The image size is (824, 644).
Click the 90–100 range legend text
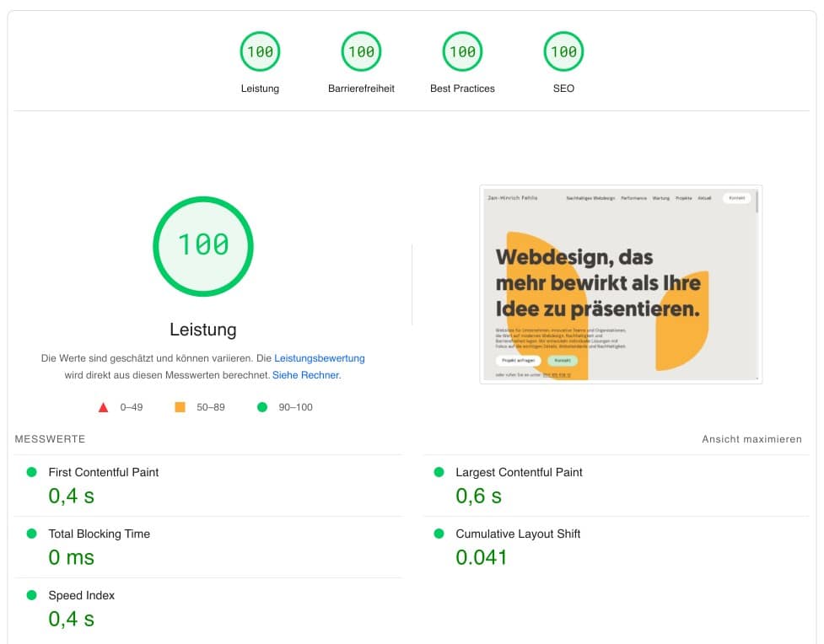(x=295, y=407)
